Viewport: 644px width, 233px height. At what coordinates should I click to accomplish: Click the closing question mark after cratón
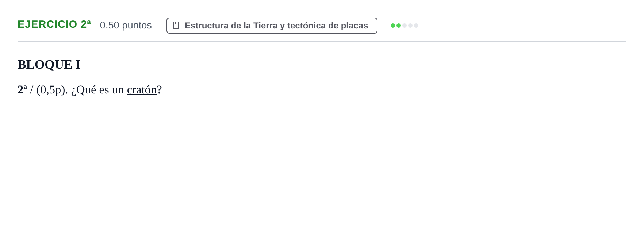159,90
